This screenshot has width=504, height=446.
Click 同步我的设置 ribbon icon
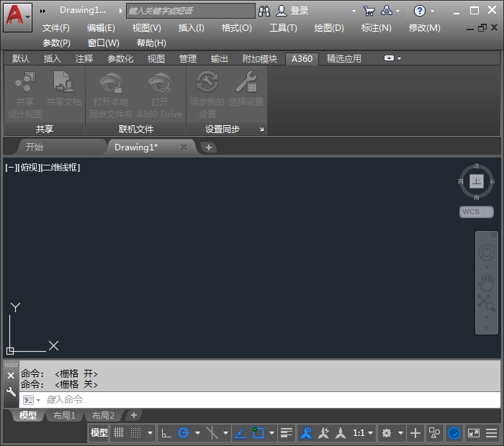tap(207, 81)
